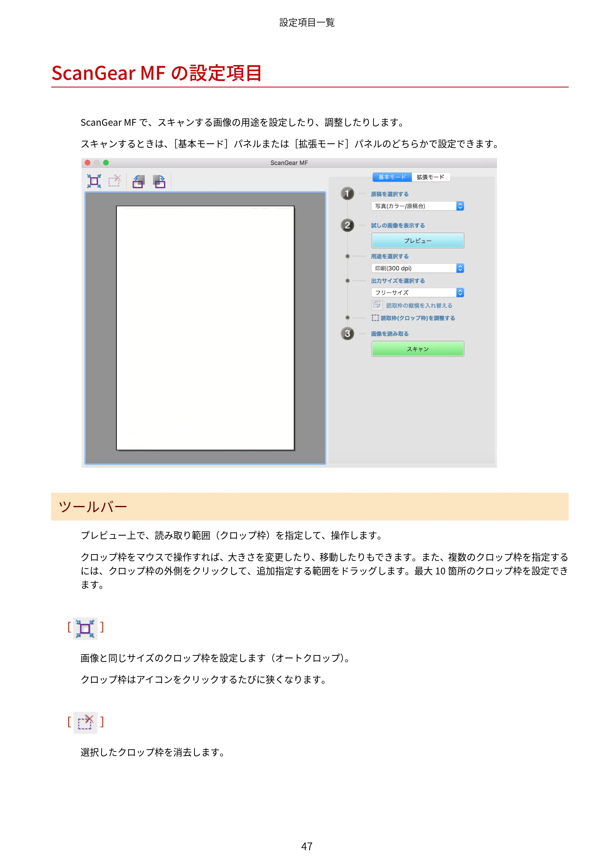
Task: Click the page number 47
Action: point(307,847)
